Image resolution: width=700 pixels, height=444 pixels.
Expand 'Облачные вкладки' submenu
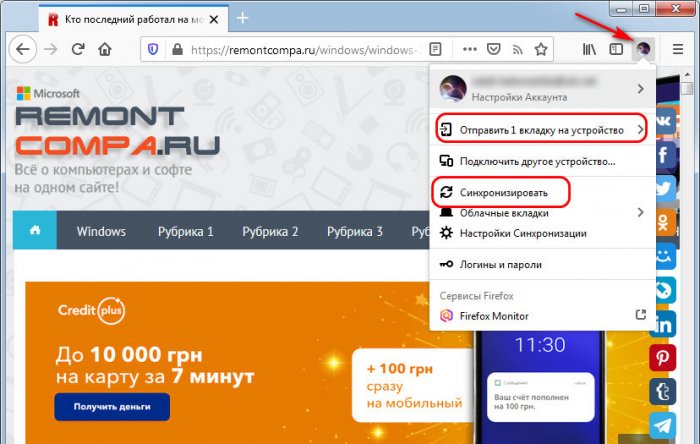tap(541, 213)
